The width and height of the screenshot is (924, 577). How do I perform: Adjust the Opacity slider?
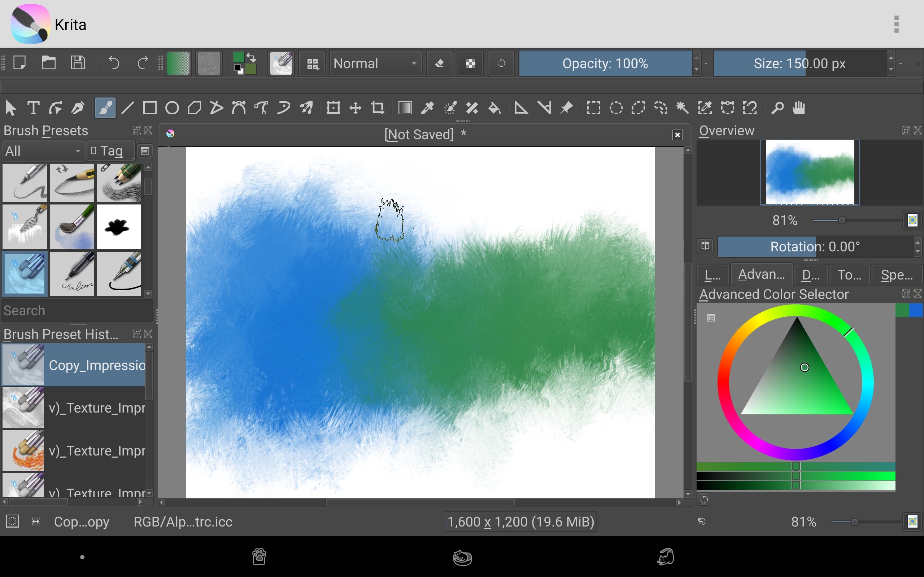click(605, 63)
